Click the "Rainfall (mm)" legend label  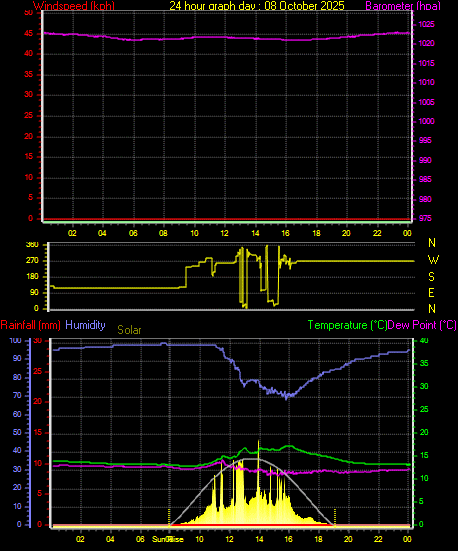tap(31, 325)
